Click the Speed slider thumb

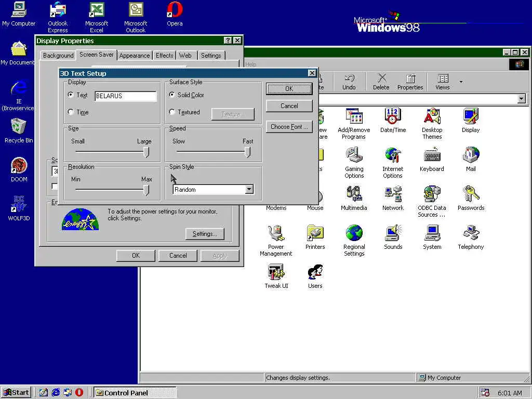click(248, 152)
